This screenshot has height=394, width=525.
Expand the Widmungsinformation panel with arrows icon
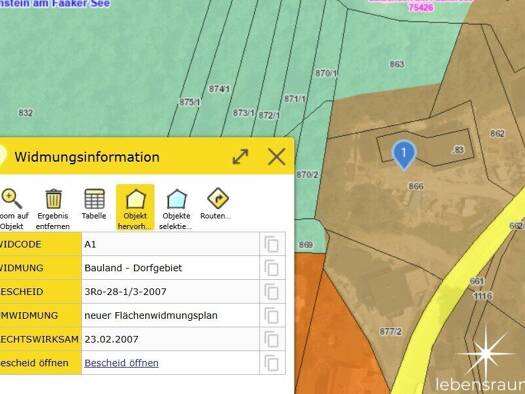click(240, 157)
